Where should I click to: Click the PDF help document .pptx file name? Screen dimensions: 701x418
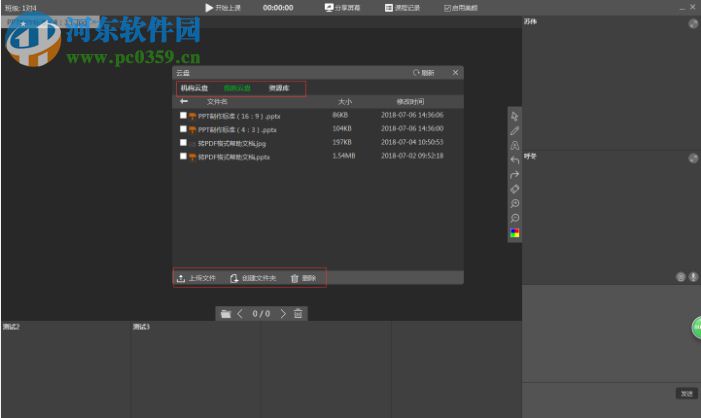coord(234,157)
